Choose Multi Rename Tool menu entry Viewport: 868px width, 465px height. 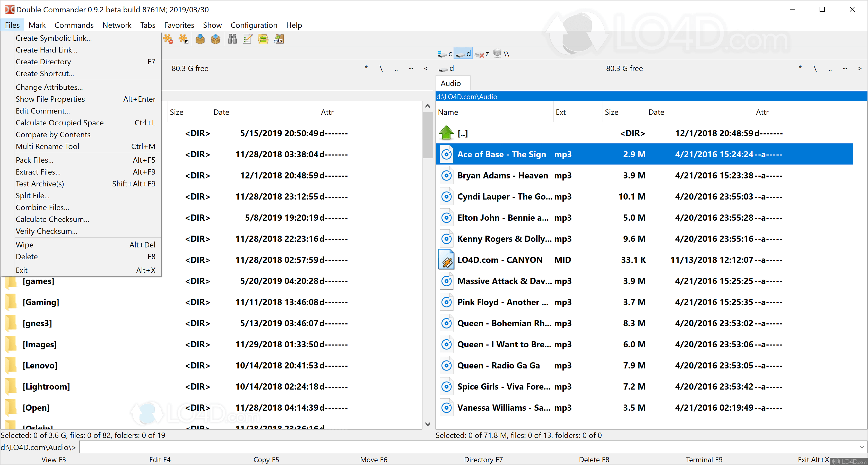tap(48, 147)
